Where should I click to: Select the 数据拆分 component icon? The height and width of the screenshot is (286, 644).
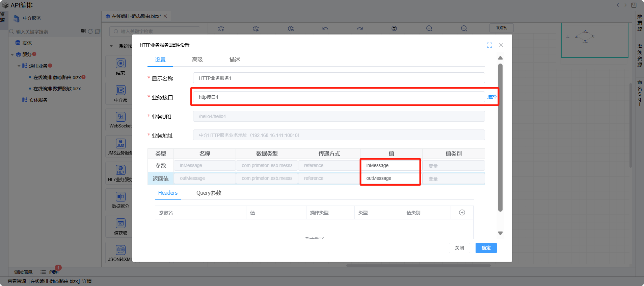pyautogui.click(x=120, y=197)
